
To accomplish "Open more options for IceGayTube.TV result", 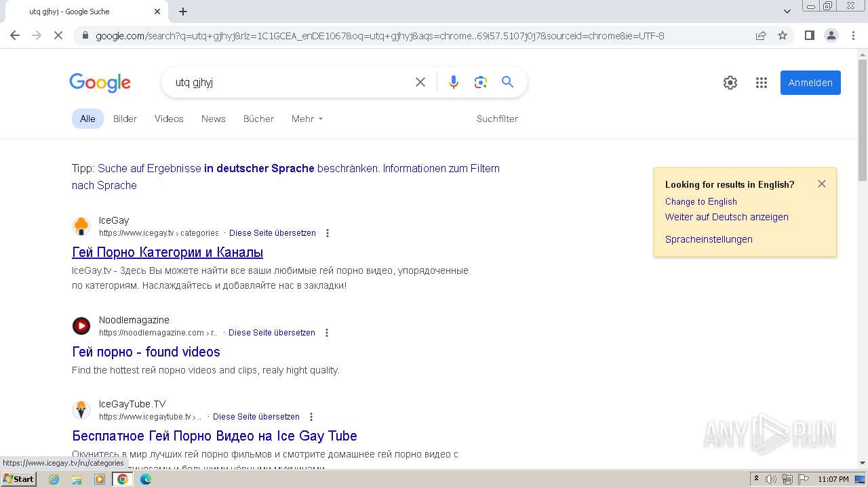I will pyautogui.click(x=311, y=417).
